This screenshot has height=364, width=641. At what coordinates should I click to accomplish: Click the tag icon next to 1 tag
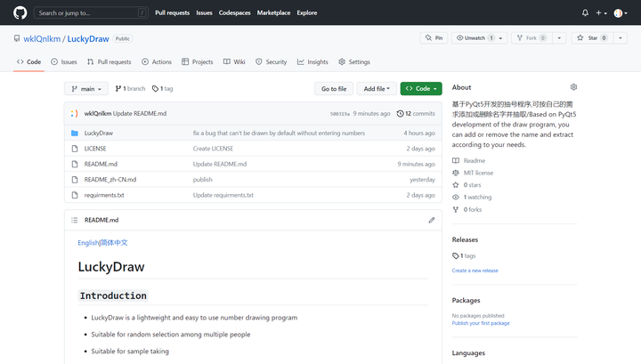(156, 89)
